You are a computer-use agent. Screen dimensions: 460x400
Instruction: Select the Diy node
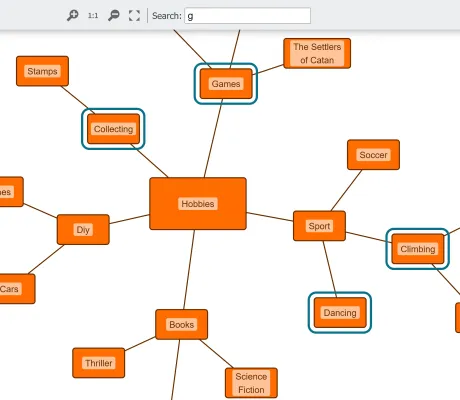pos(83,230)
